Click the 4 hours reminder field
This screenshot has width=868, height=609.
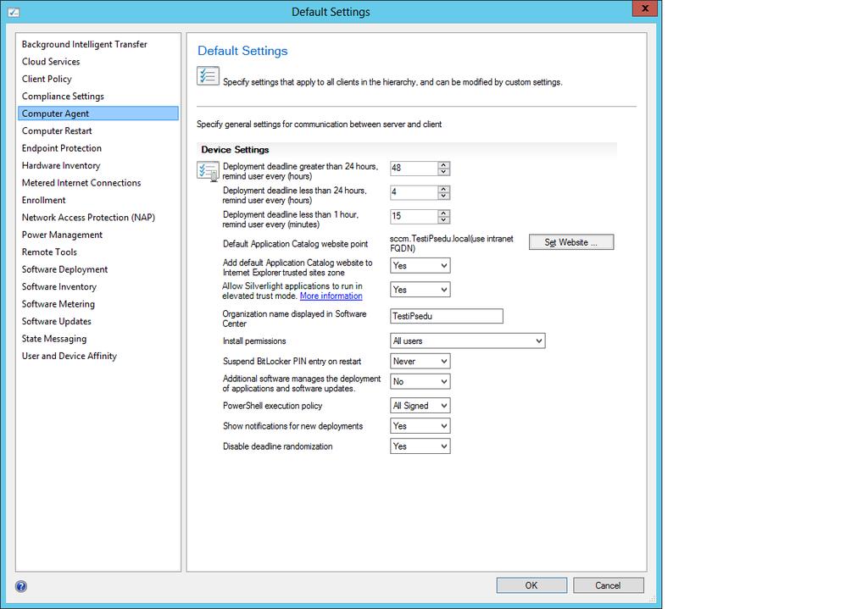(x=414, y=192)
